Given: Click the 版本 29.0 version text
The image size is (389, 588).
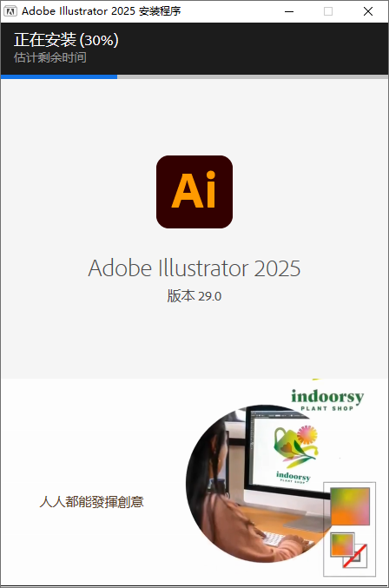Looking at the screenshot, I should pos(194,296).
